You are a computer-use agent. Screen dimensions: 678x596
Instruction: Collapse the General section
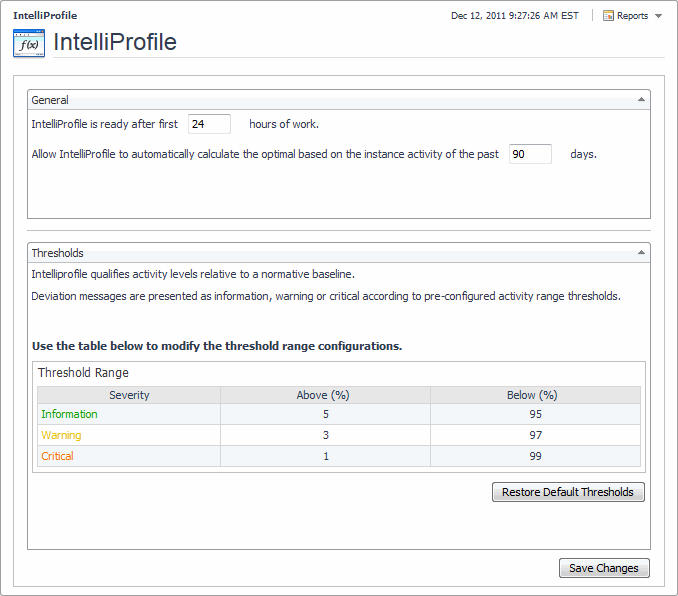[641, 100]
